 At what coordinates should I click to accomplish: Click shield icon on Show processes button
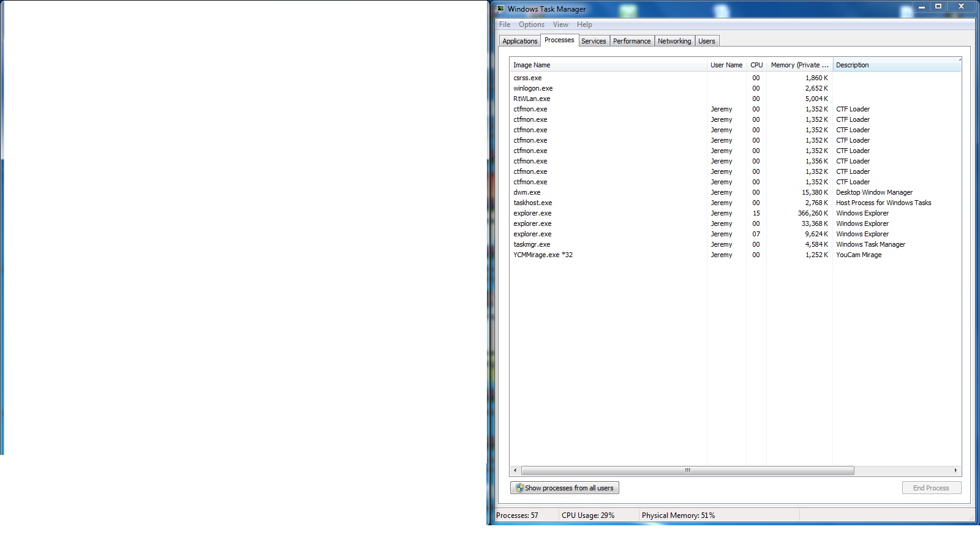tap(519, 488)
